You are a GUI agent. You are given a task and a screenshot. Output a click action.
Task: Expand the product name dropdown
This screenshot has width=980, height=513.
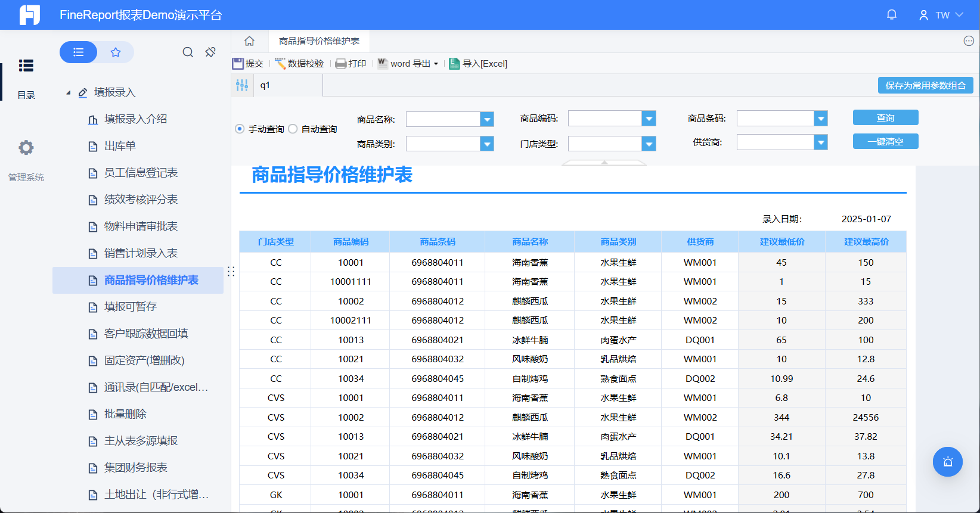click(487, 119)
